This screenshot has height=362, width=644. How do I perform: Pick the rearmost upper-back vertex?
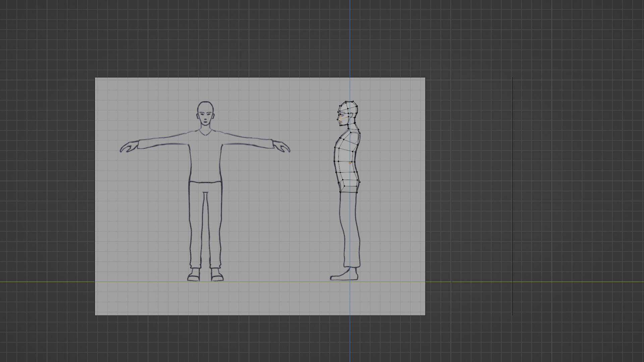coord(360,133)
